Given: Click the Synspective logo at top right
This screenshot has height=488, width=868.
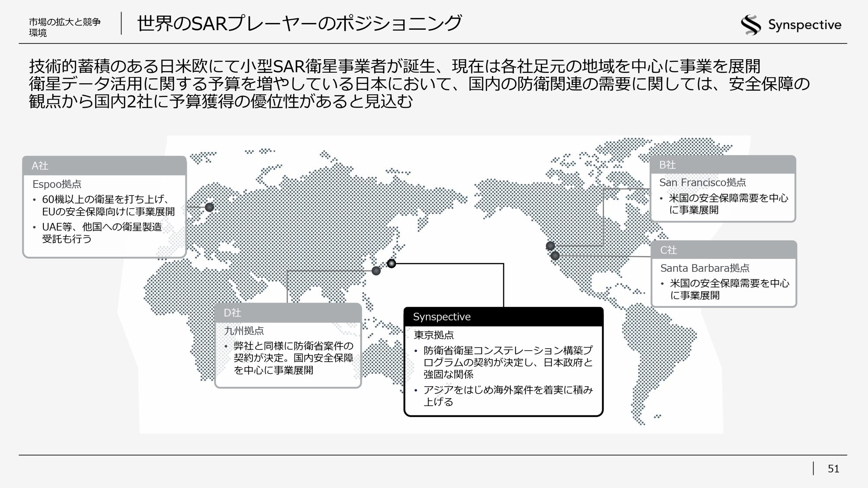Looking at the screenshot, I should click(x=791, y=25).
